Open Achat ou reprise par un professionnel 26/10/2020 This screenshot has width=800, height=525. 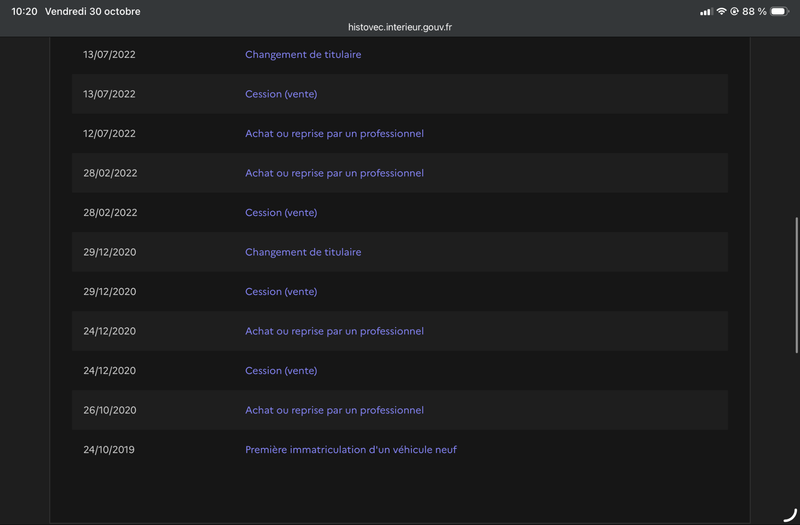click(x=334, y=410)
